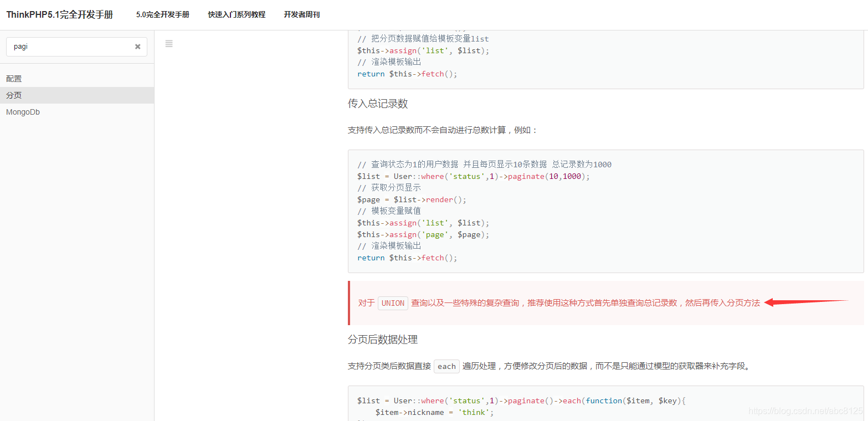Viewport: 868px width, 421px height.
Task: Click the comment '// 获取分页显示'
Action: tap(389, 188)
